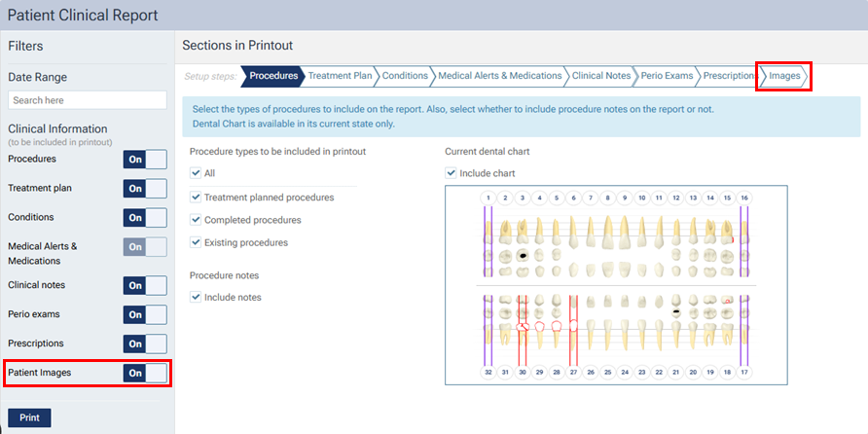This screenshot has width=868, height=434.
Task: Click tooth number 8 label
Action: (x=607, y=198)
